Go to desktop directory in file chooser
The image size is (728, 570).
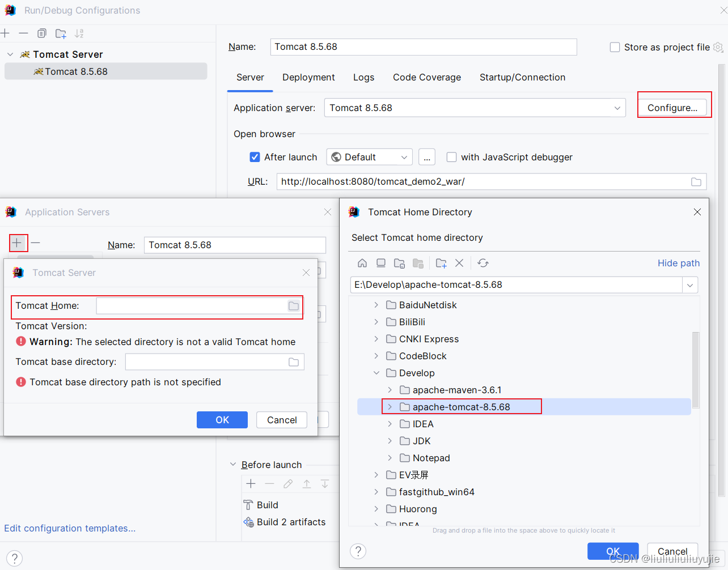(381, 263)
